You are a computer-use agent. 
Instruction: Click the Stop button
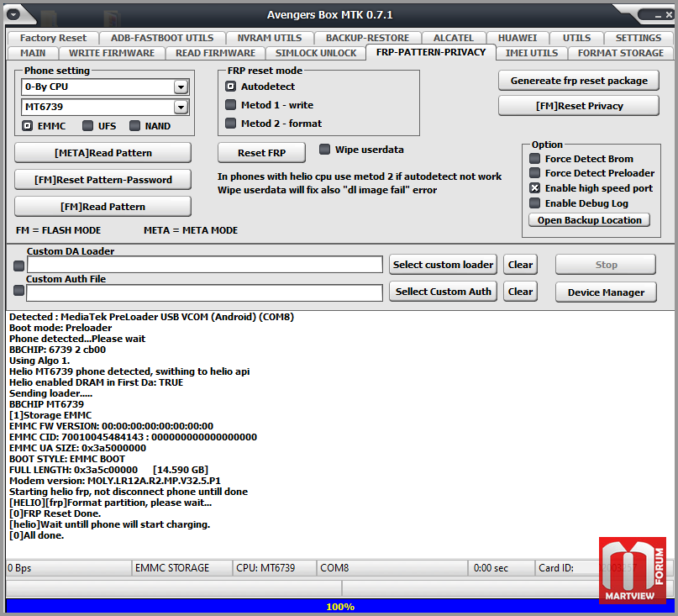click(606, 265)
